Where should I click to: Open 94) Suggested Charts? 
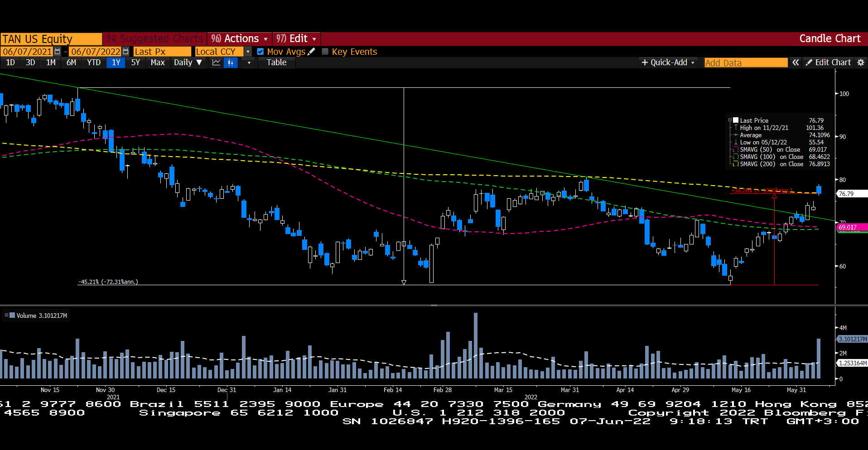pyautogui.click(x=155, y=38)
